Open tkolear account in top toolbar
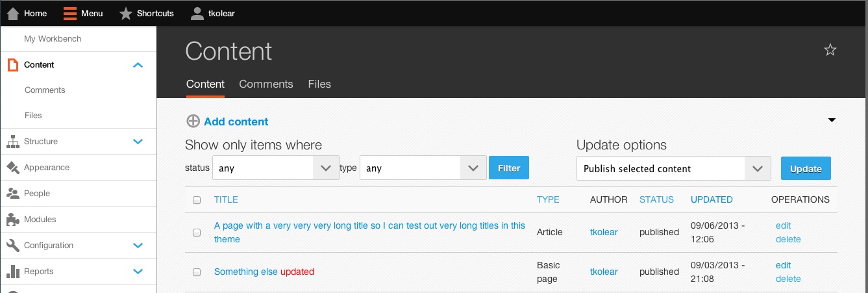Image resolution: width=868 pixels, height=293 pixels. click(213, 13)
